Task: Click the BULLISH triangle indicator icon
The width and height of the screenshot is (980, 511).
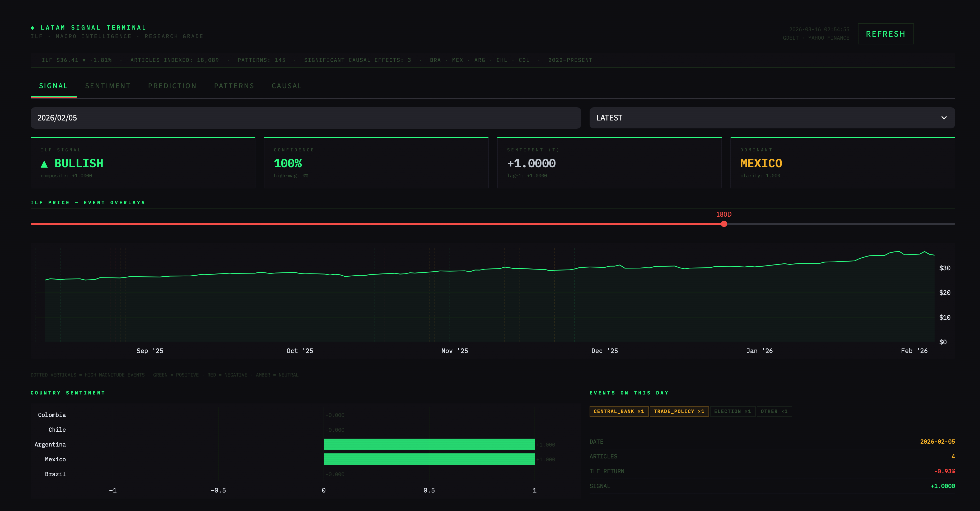Action: [x=45, y=164]
